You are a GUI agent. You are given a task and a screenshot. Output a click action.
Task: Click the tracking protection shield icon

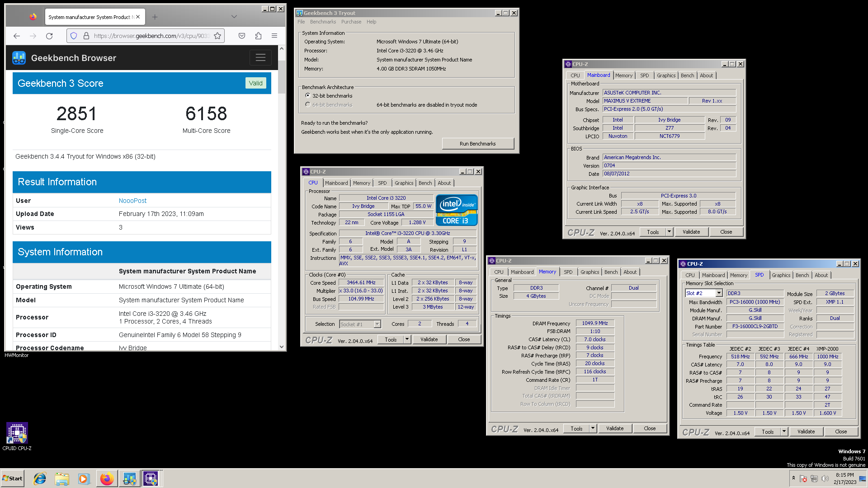(74, 36)
